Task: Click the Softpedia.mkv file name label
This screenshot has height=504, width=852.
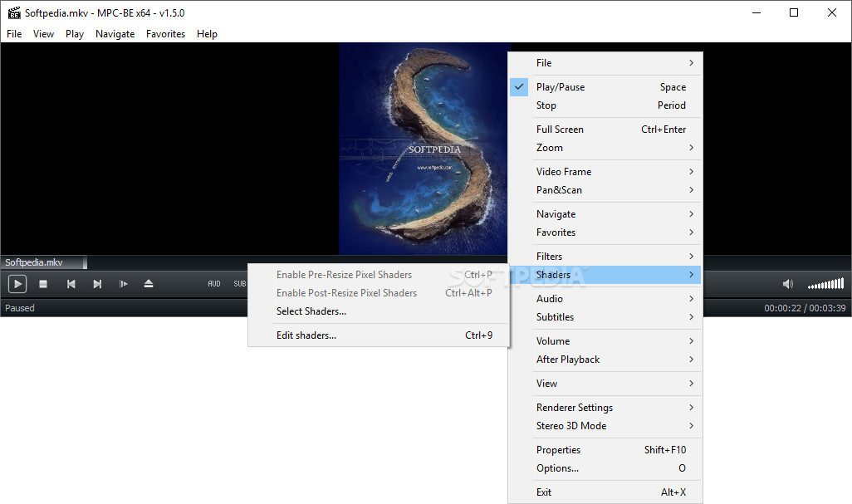Action: tap(34, 262)
